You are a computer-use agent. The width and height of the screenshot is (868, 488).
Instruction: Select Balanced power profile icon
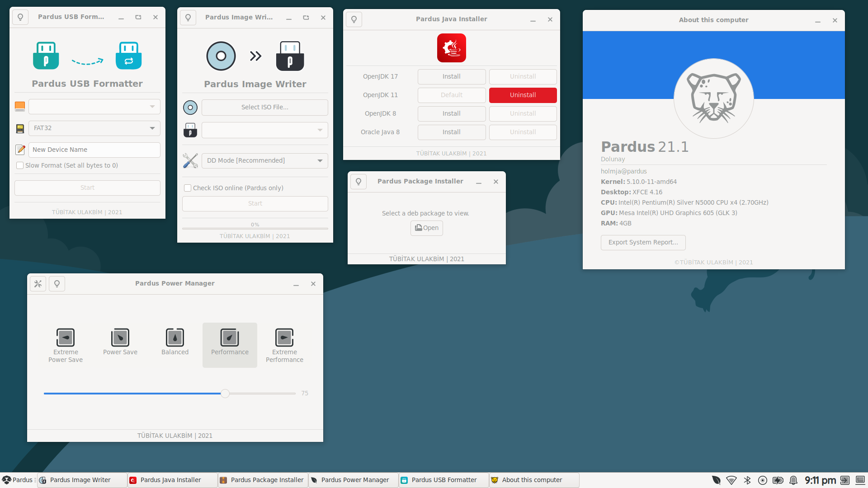(175, 337)
